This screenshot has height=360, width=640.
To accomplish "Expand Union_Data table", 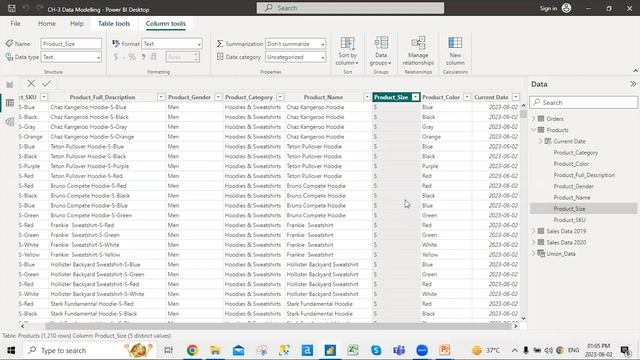I will point(533,253).
